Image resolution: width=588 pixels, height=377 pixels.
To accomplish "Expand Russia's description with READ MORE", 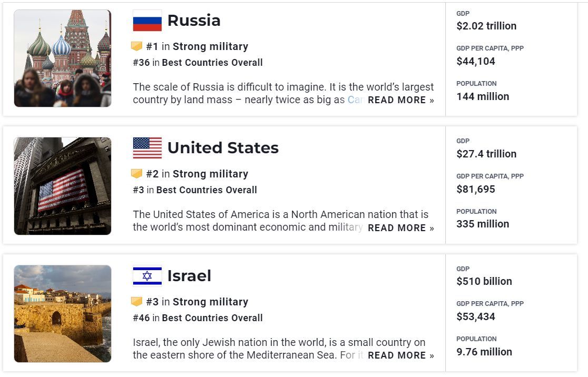I will tap(401, 100).
